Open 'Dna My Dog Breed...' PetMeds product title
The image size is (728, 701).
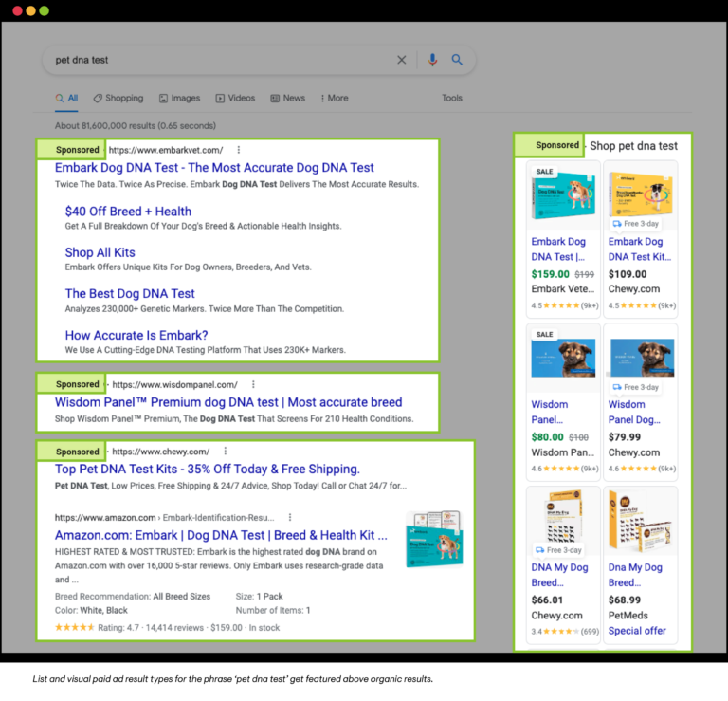635,575
